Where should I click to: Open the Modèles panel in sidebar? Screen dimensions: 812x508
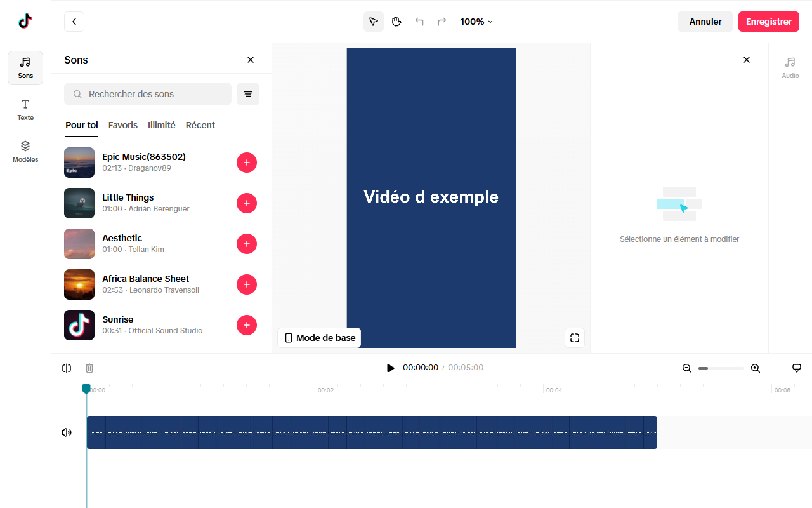point(25,151)
